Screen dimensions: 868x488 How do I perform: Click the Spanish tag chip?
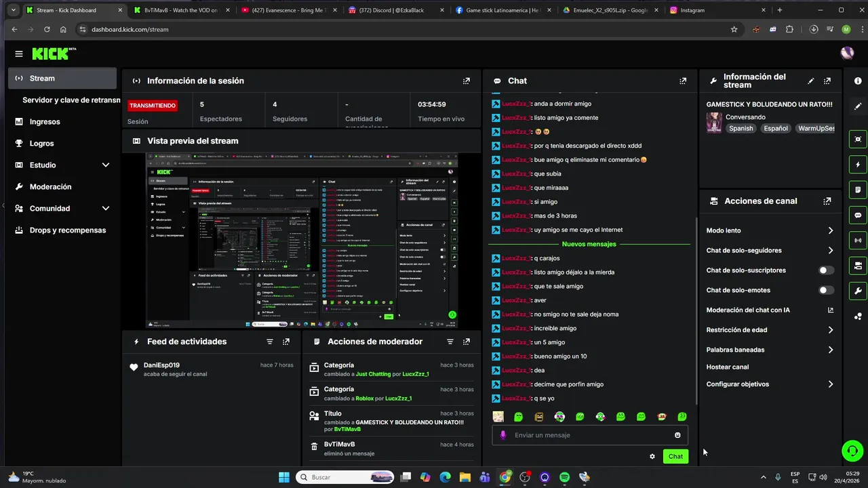(x=741, y=128)
